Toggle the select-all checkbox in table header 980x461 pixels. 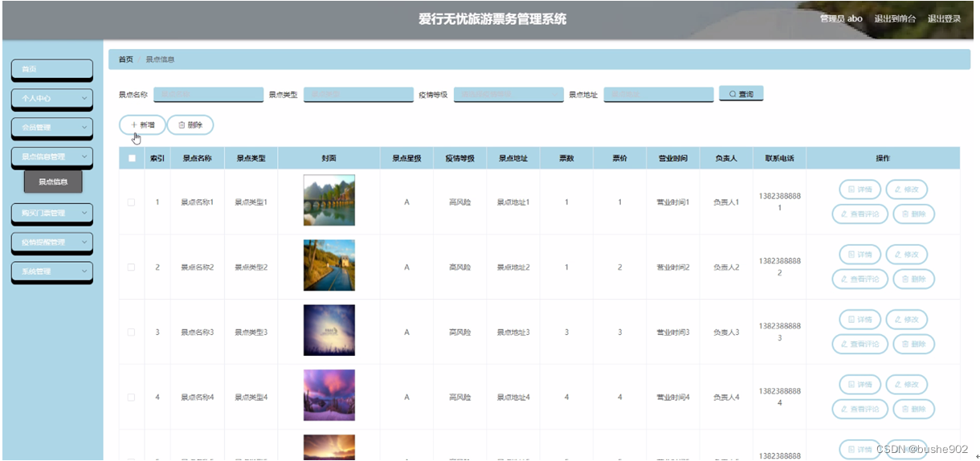132,158
